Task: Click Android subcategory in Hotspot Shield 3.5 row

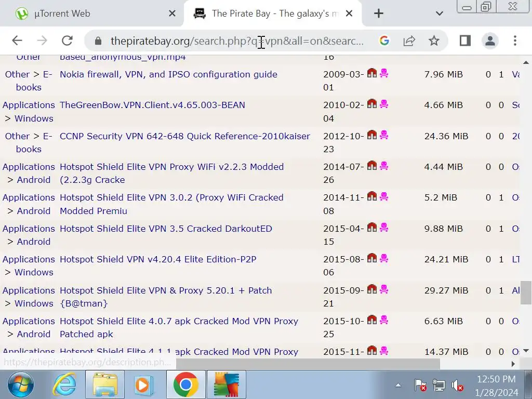Action: point(34,242)
